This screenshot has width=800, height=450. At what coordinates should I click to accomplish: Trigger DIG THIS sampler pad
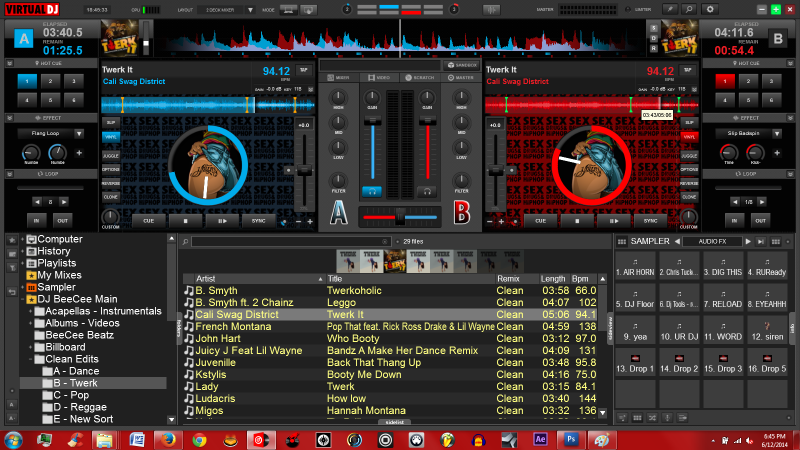(x=723, y=266)
